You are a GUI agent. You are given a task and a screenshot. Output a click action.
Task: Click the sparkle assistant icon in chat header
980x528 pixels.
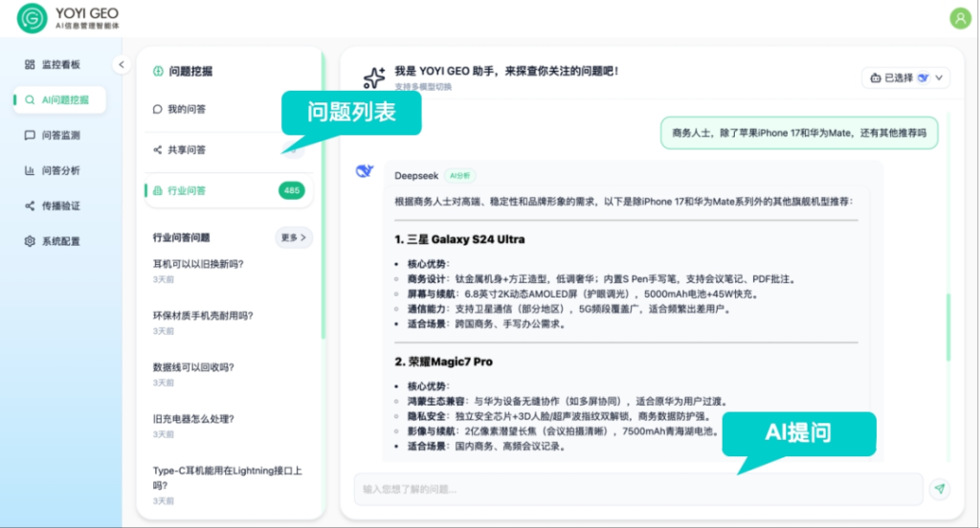[374, 78]
